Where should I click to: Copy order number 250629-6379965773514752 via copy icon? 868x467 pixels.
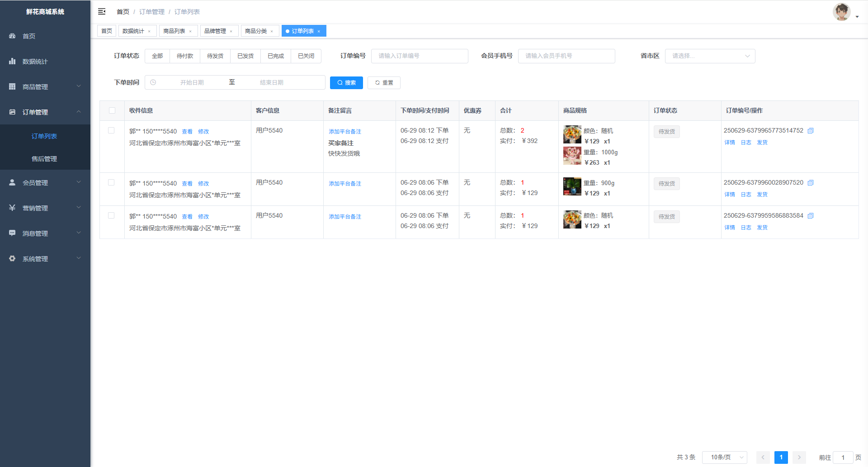[x=811, y=131]
